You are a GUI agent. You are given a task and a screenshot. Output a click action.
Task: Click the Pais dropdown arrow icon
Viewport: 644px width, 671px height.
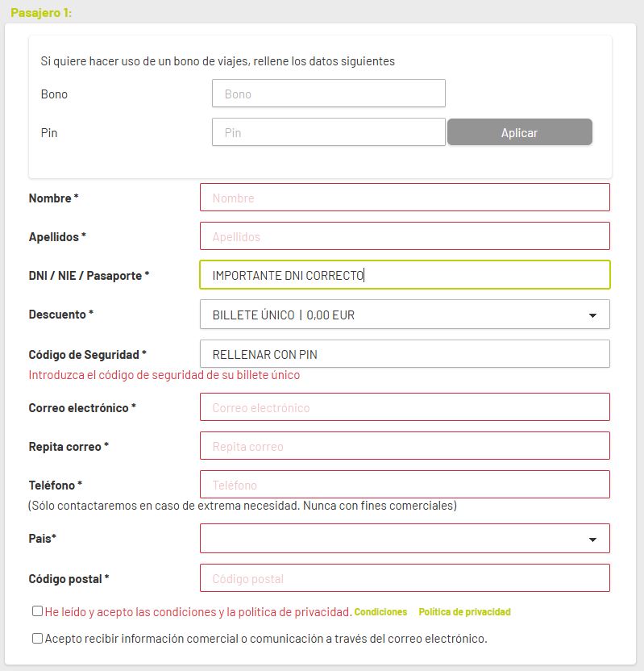(x=592, y=540)
